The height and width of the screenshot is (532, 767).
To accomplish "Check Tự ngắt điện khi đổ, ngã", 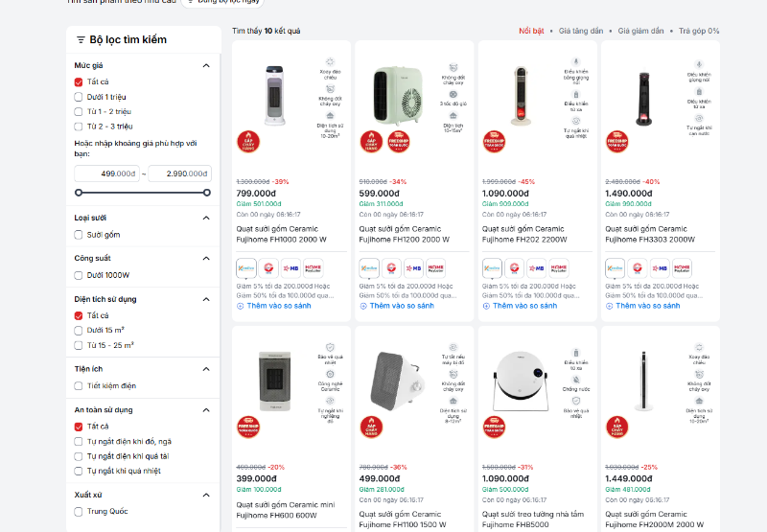I will (x=79, y=442).
